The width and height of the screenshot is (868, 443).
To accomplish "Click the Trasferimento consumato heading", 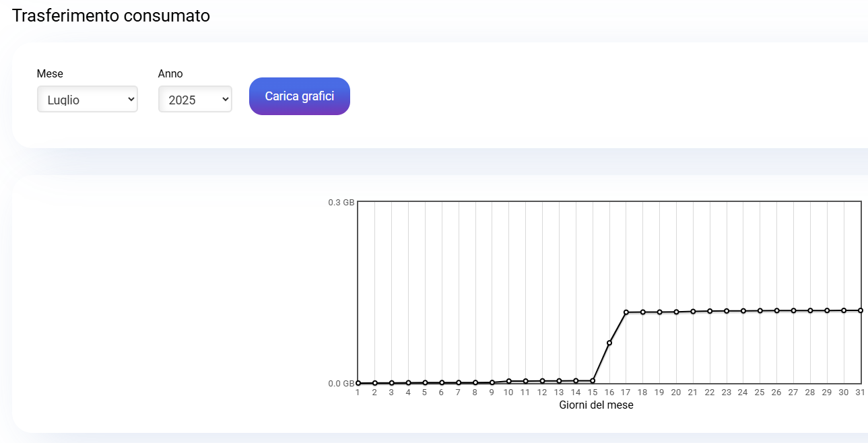I will pyautogui.click(x=111, y=16).
